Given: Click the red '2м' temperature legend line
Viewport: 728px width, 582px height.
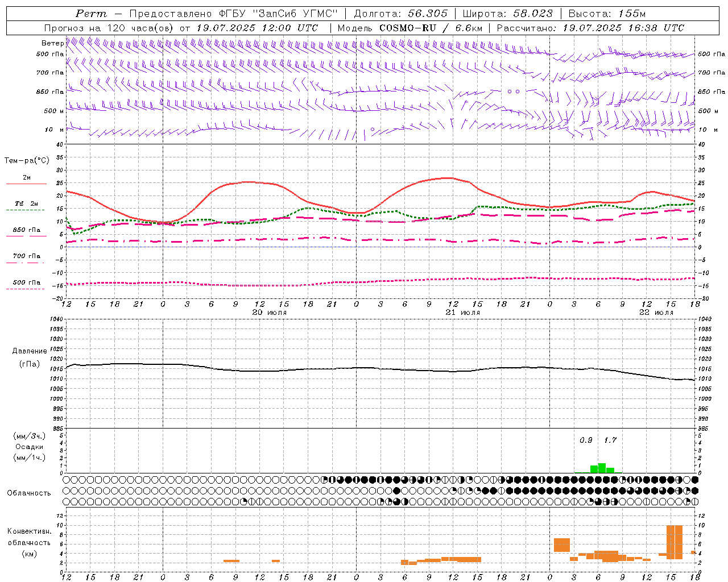Looking at the screenshot, I should point(26,184).
